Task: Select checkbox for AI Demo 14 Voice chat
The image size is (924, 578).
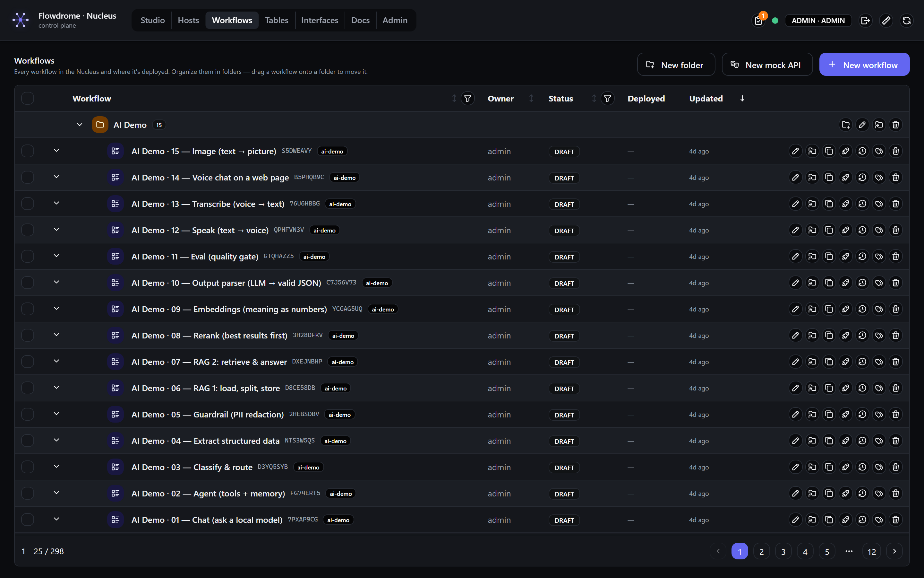Action: pos(28,177)
